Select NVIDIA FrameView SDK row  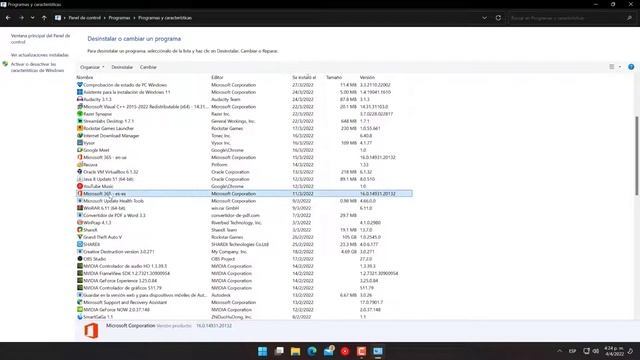(x=244, y=273)
